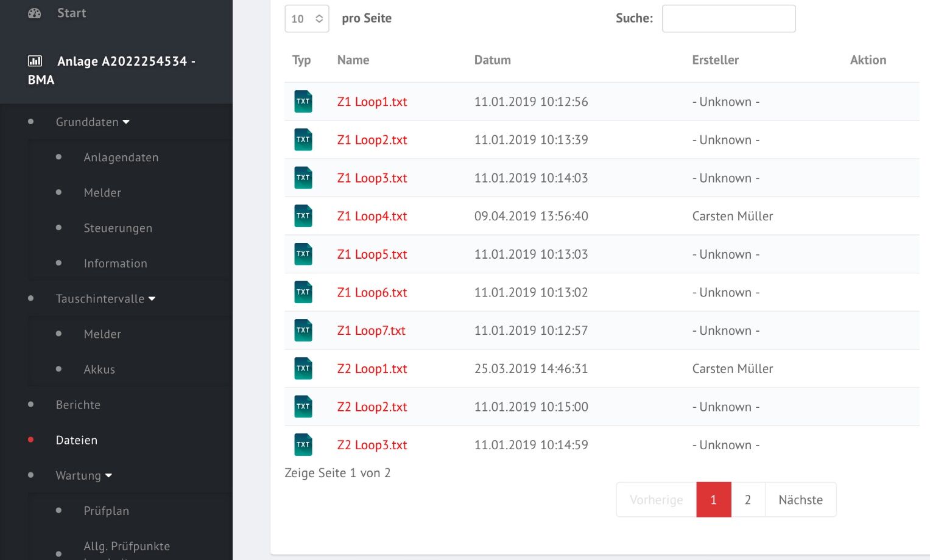Click the TXT file icon for Z1 Loop4.txt
Screen dimensions: 930x560
click(303, 216)
